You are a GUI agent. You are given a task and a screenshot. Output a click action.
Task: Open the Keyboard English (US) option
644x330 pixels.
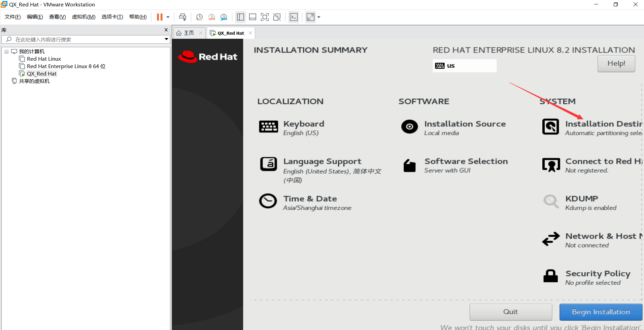tap(304, 128)
